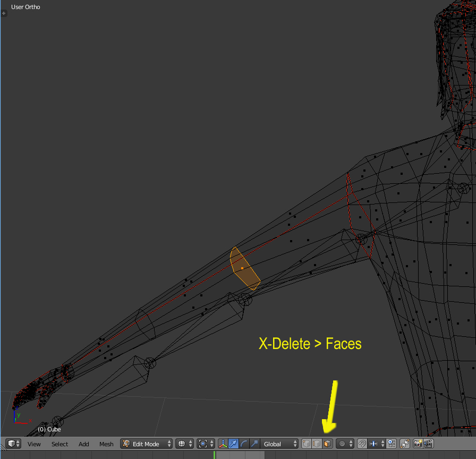The width and height of the screenshot is (476, 459).
Task: Open the Edit Mode dropdown
Action: point(147,444)
